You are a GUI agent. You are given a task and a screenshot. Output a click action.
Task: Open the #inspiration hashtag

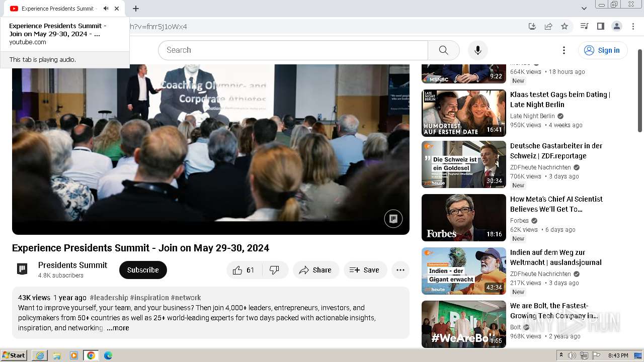click(x=149, y=298)
